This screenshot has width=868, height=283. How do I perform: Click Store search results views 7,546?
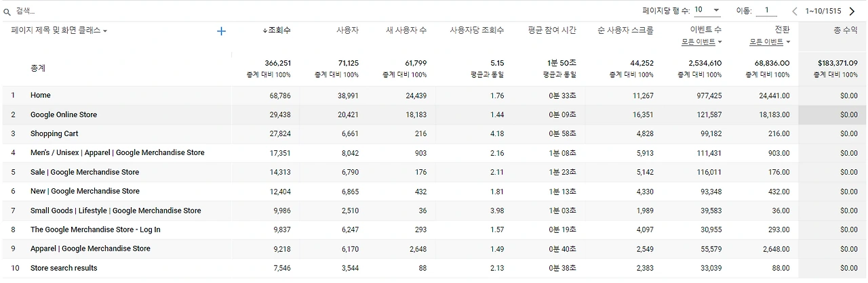coord(281,268)
